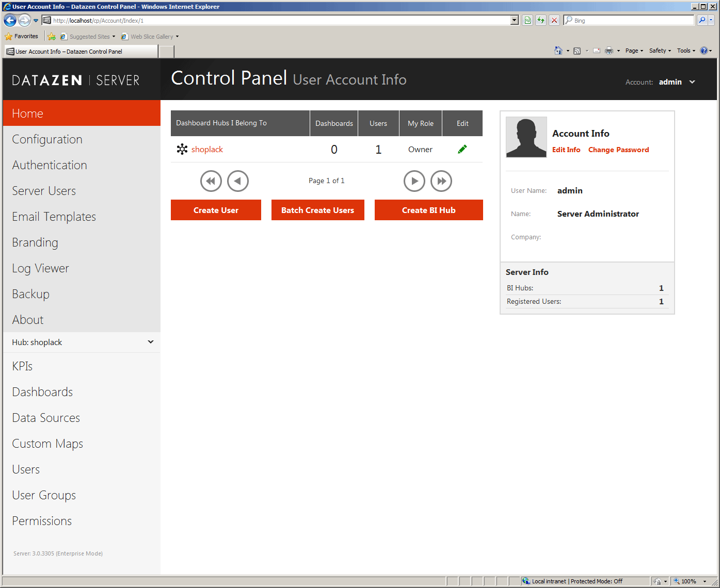Open the Page menu
Viewport: 720px width, 588px height.
point(634,51)
